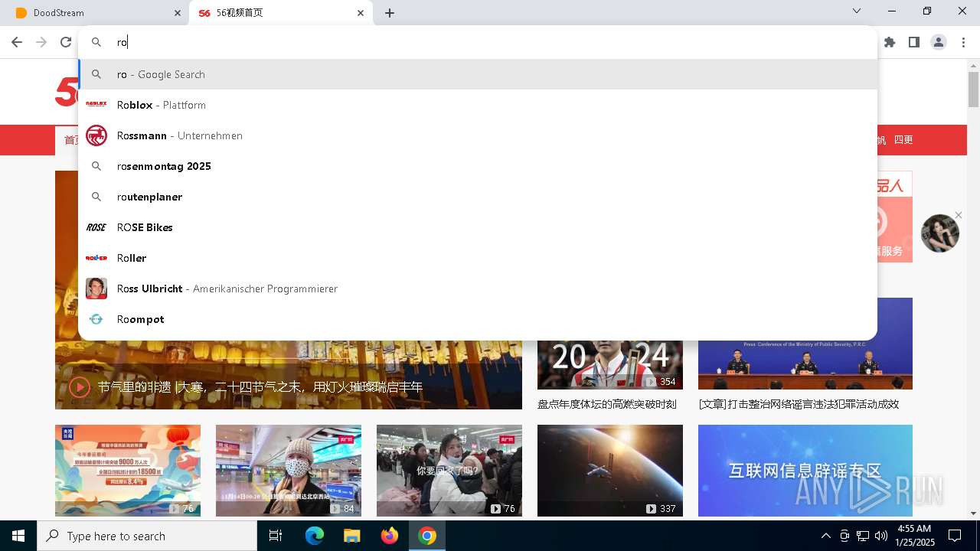
Task: Open Chrome's three-dot menu
Action: pyautogui.click(x=964, y=42)
